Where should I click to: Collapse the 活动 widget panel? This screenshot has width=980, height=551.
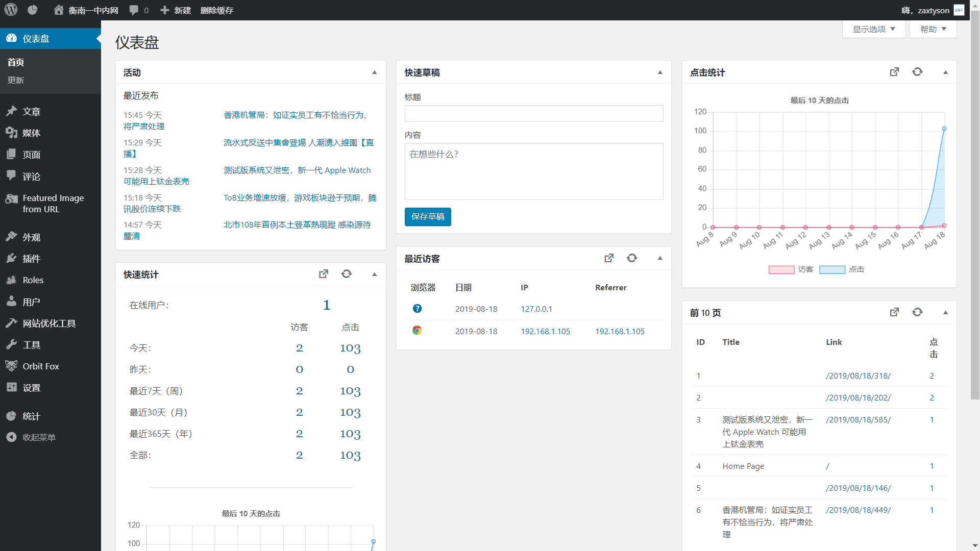coord(374,72)
